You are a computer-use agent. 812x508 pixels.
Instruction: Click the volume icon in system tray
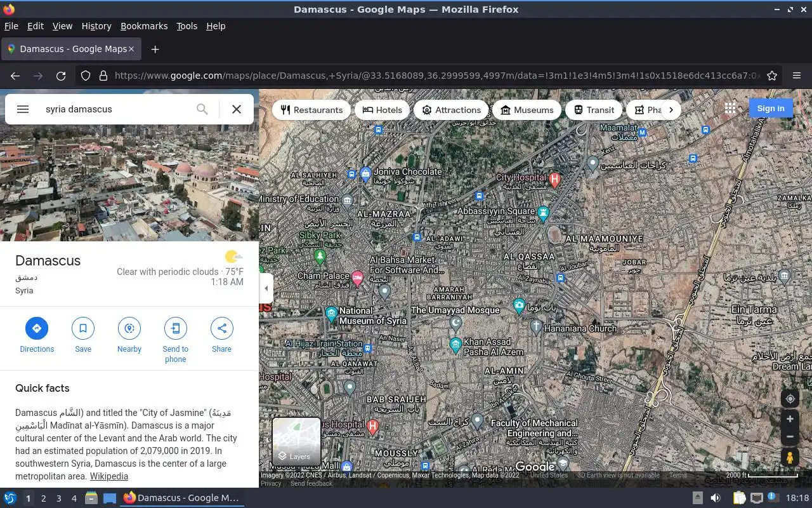pos(715,498)
